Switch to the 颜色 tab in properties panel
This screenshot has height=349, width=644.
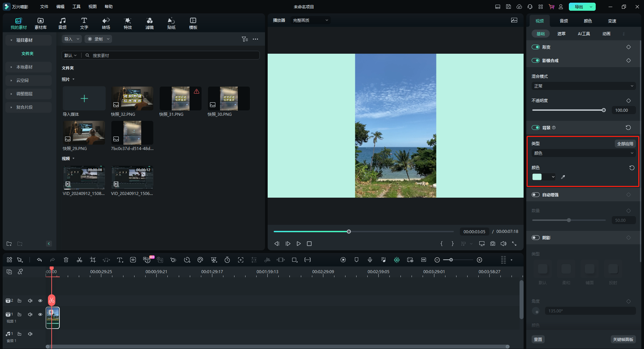click(x=588, y=21)
